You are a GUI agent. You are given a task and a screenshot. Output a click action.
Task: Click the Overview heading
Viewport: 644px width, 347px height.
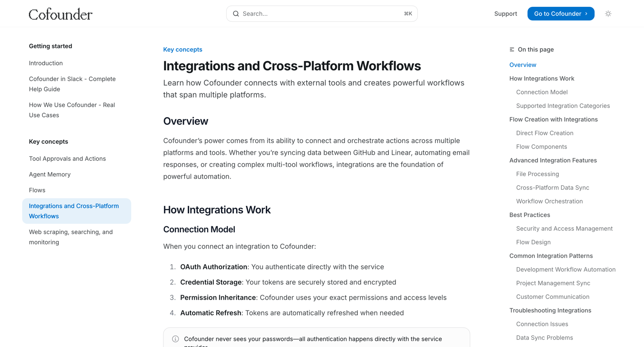click(186, 121)
